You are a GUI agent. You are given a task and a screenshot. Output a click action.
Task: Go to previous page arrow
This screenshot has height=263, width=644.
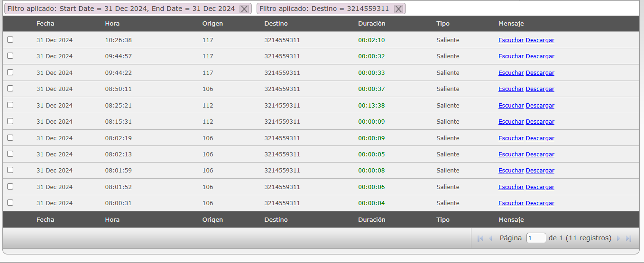[491, 238]
